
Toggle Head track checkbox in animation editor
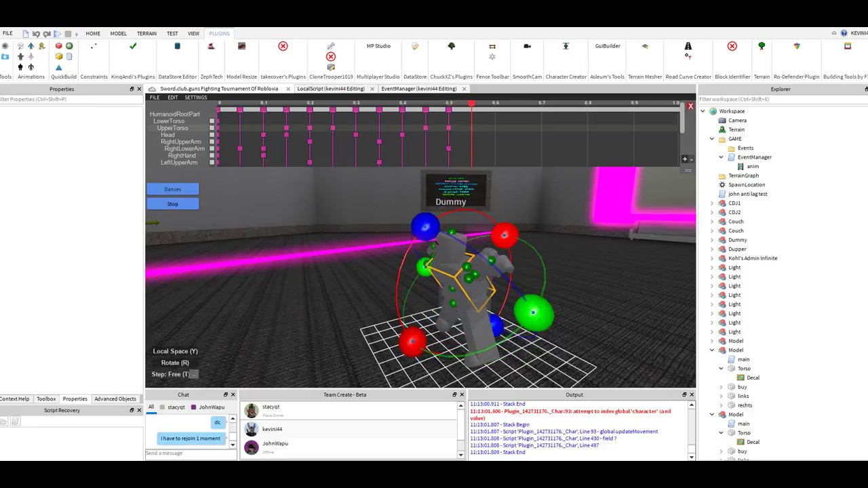coord(212,135)
